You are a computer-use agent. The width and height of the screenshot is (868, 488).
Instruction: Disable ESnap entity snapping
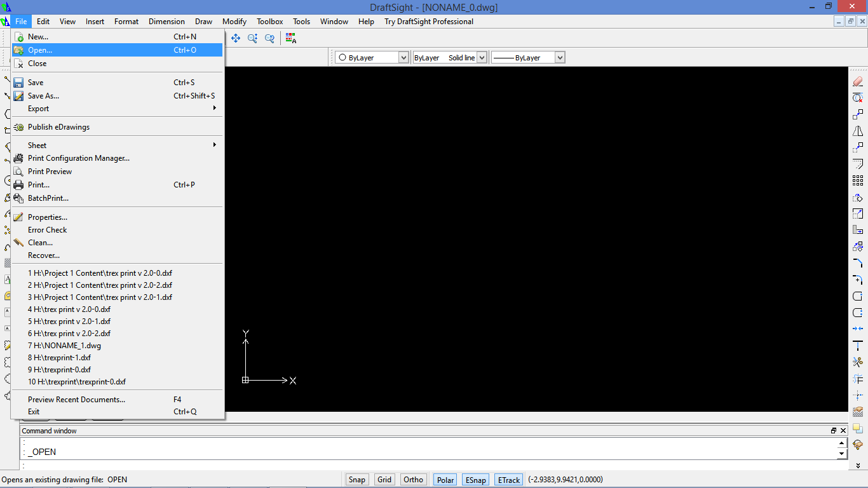[477, 480]
